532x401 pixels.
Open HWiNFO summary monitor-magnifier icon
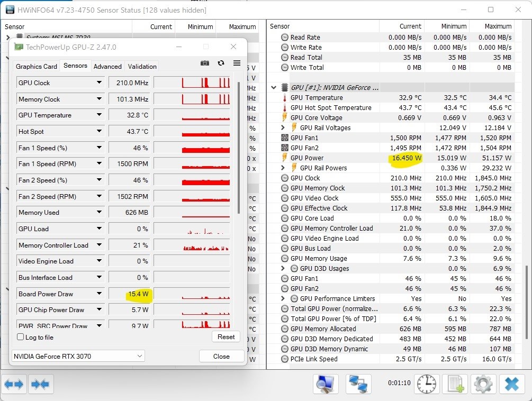(326, 384)
